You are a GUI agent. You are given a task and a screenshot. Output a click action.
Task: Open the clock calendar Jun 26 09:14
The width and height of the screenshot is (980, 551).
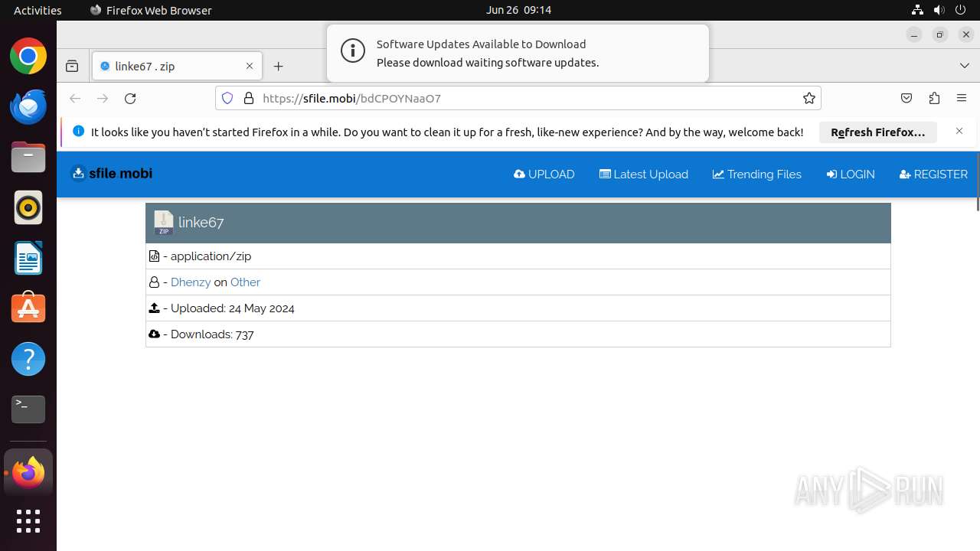[x=518, y=10]
